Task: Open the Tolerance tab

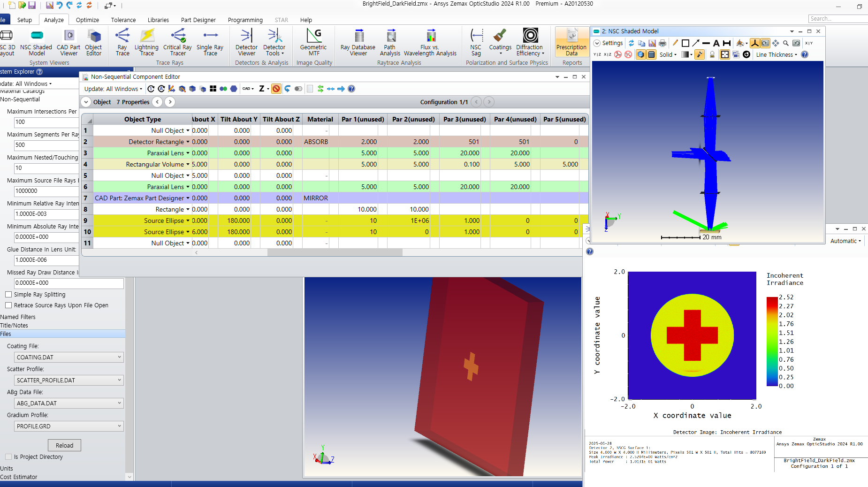Action: (x=123, y=20)
